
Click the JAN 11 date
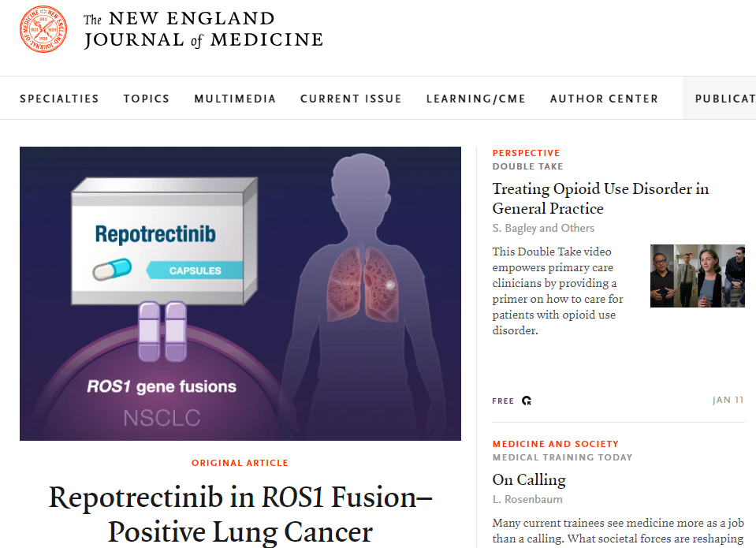pos(728,400)
